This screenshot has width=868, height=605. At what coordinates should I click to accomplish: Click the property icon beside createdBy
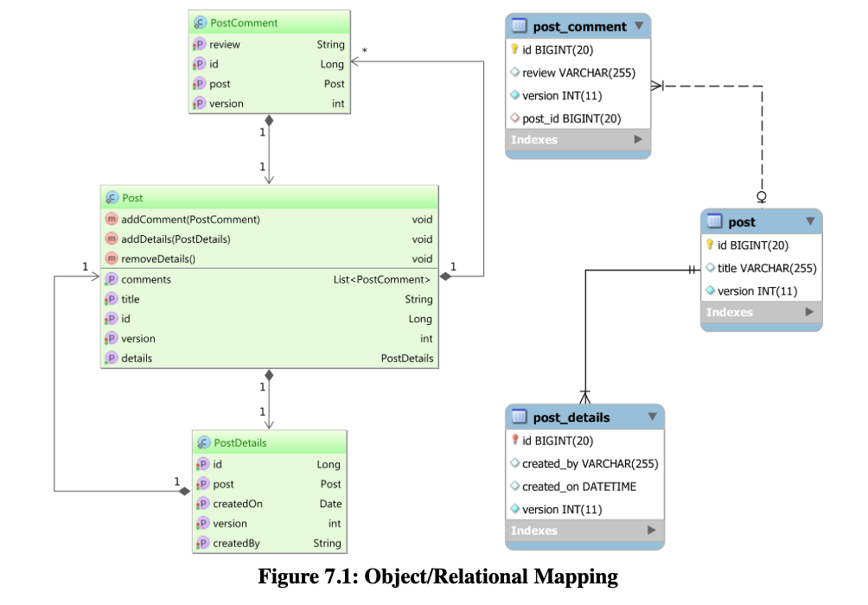[203, 543]
